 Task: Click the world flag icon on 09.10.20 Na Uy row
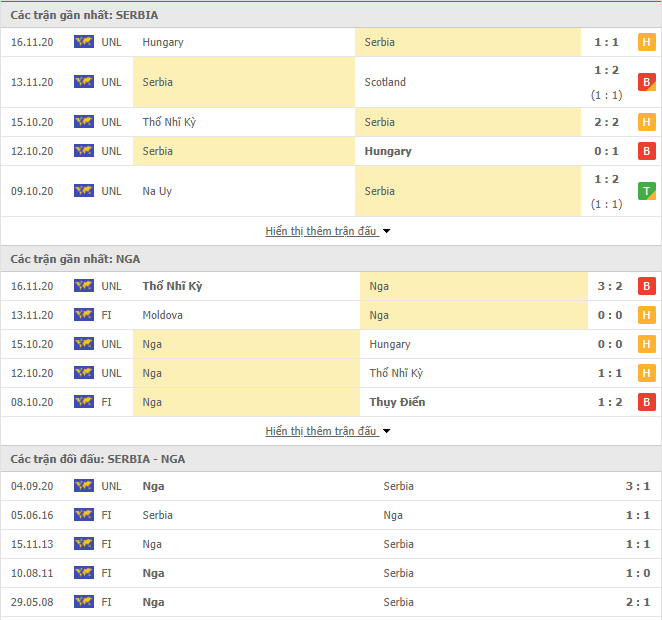click(84, 191)
